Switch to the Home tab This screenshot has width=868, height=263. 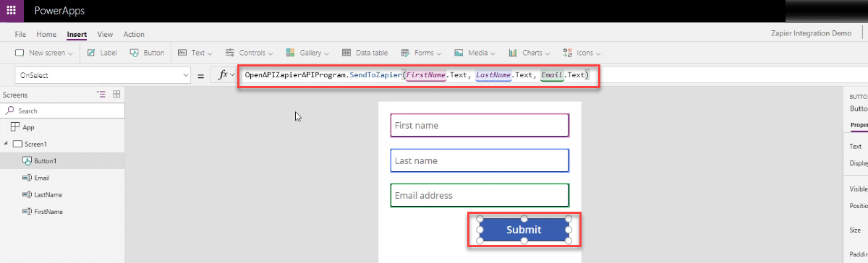(46, 34)
